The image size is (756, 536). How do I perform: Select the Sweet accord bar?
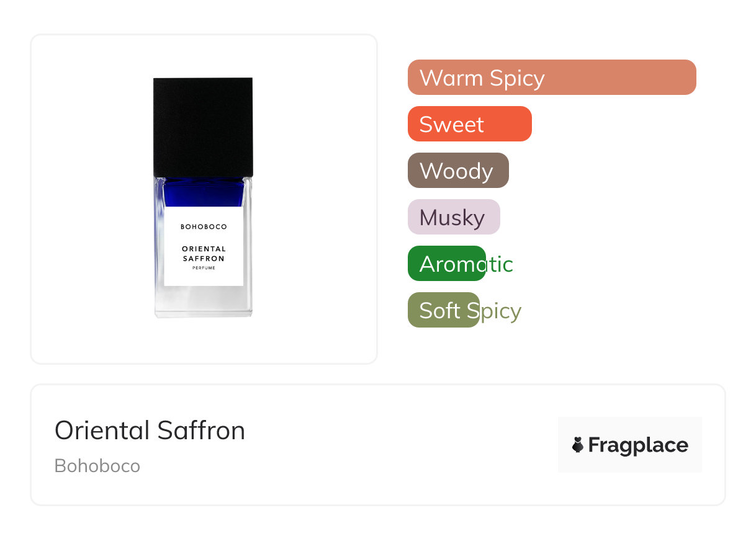pos(470,124)
